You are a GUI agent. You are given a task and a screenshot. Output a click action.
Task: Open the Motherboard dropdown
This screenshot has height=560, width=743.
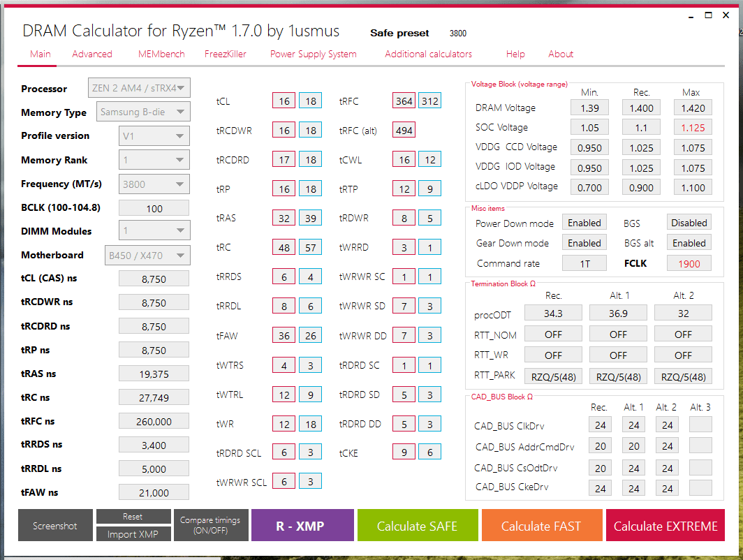coord(147,256)
